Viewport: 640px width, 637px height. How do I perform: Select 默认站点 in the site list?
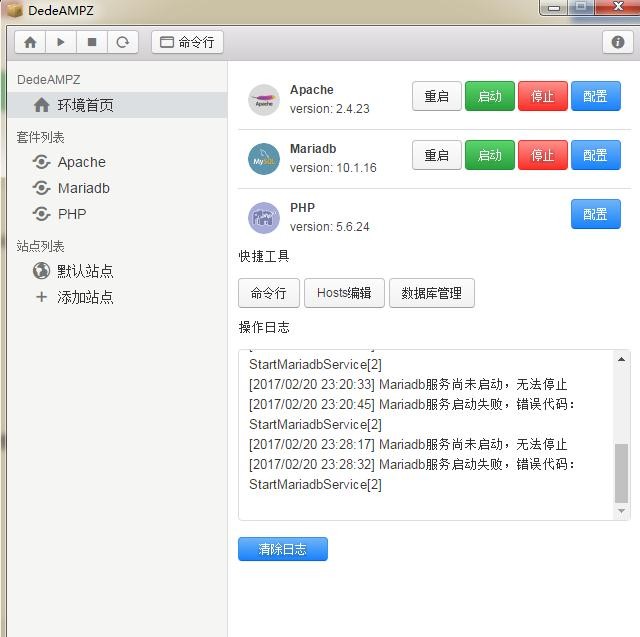[85, 271]
